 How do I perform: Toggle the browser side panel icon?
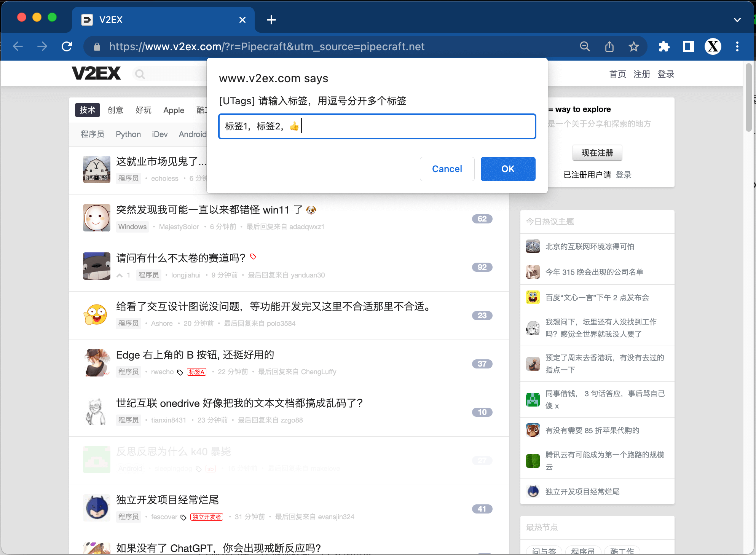tap(689, 46)
